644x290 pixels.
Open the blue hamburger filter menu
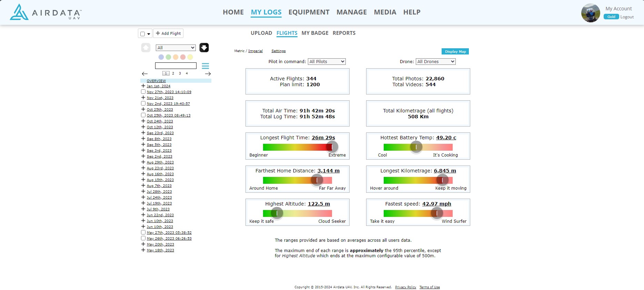tap(205, 66)
